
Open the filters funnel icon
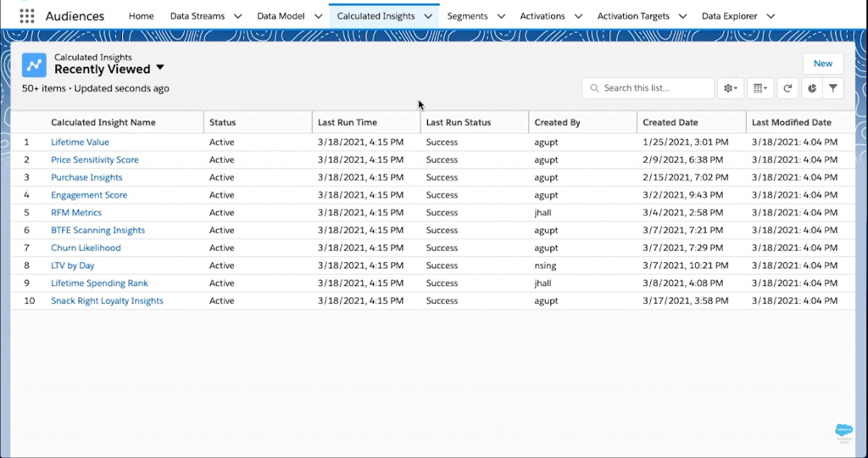[832, 88]
